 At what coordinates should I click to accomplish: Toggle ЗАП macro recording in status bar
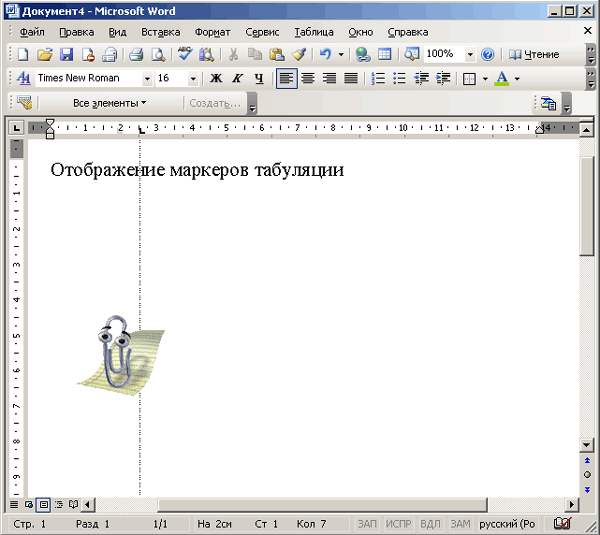[x=367, y=524]
